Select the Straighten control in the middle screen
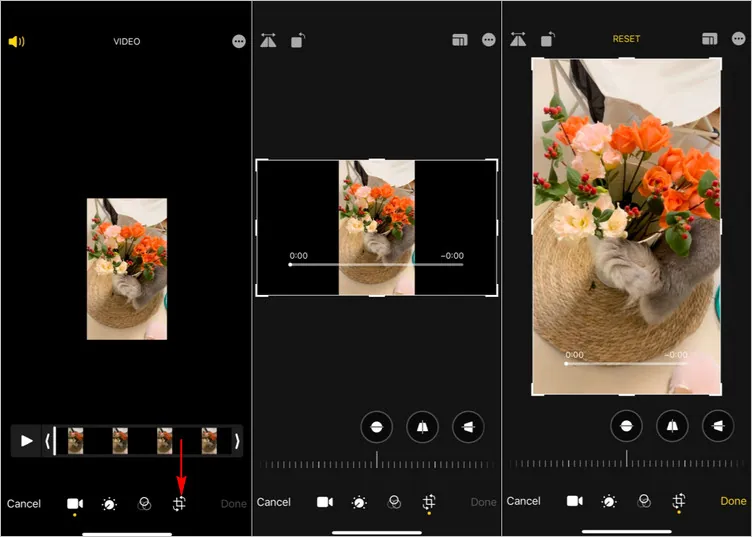The width and height of the screenshot is (752, 537). click(376, 426)
